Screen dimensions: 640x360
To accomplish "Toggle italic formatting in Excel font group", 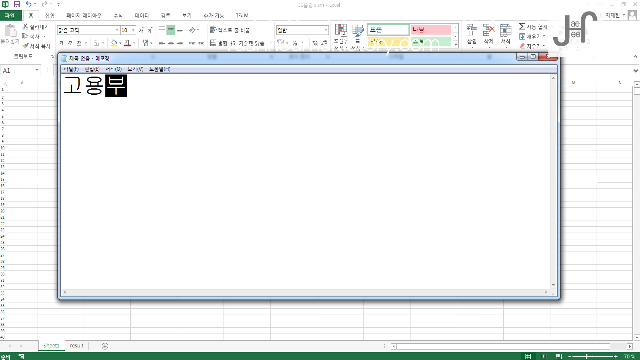I will coord(70,43).
